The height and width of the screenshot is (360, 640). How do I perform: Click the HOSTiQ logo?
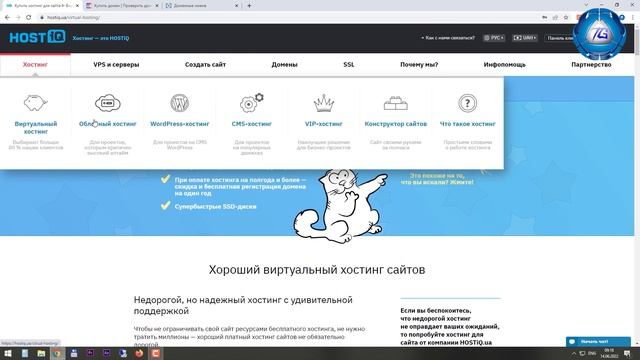tap(37, 38)
